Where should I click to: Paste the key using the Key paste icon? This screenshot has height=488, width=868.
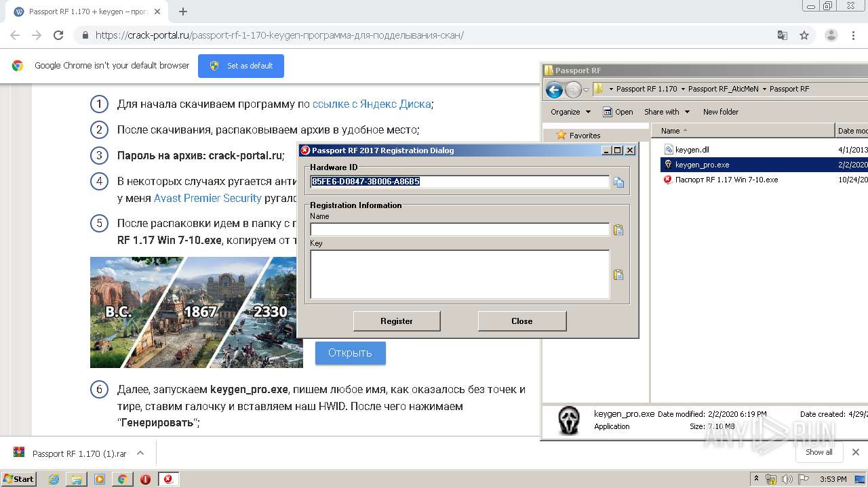click(618, 274)
